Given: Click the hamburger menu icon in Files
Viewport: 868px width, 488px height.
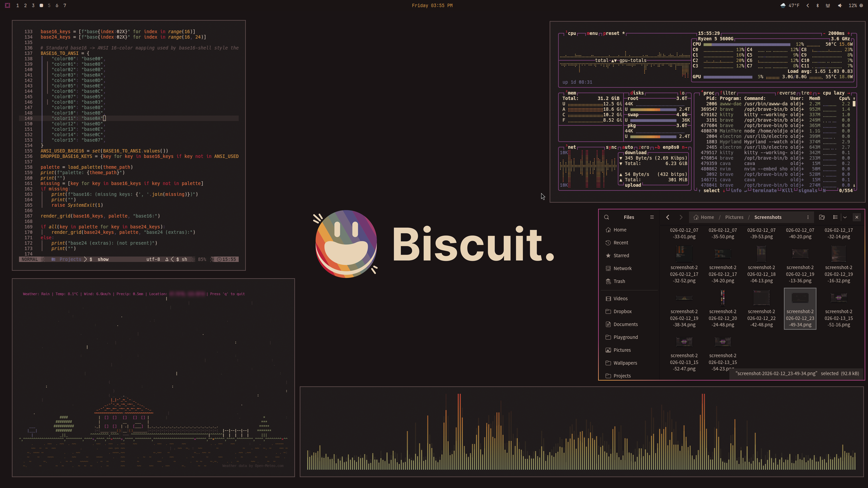Looking at the screenshot, I should (x=652, y=217).
